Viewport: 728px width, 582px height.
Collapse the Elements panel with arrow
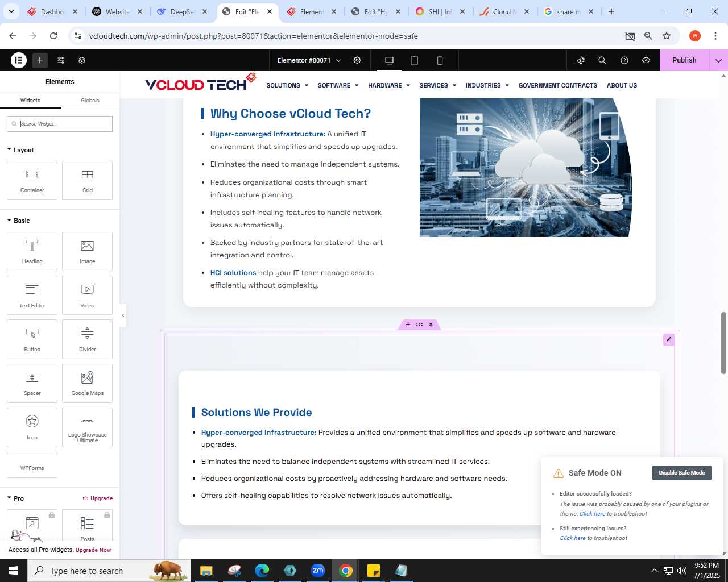tap(123, 315)
